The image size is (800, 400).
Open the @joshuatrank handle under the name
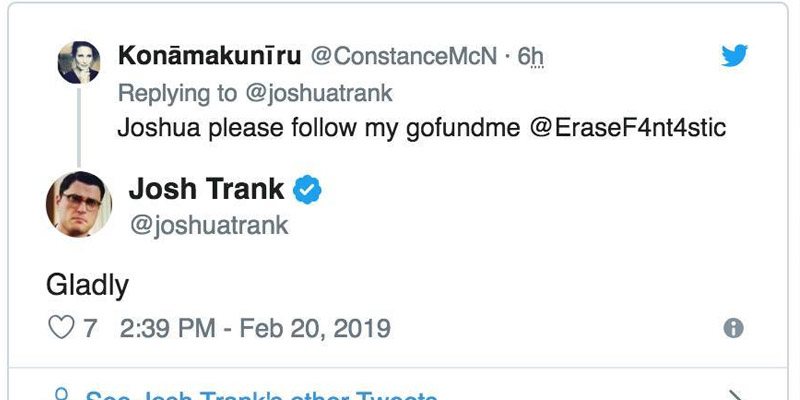[x=208, y=225]
